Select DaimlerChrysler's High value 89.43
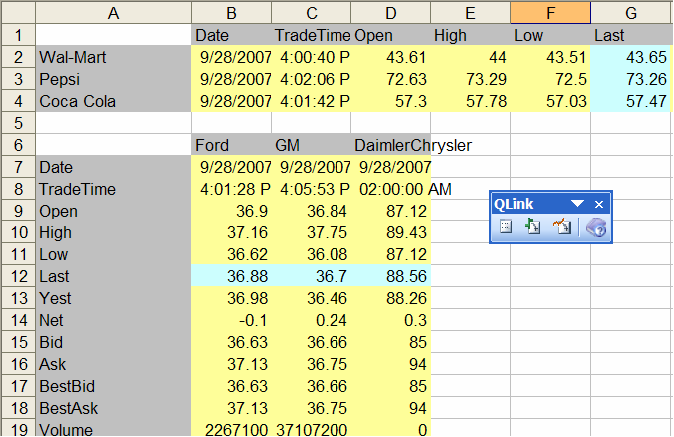674x437 pixels. (391, 232)
